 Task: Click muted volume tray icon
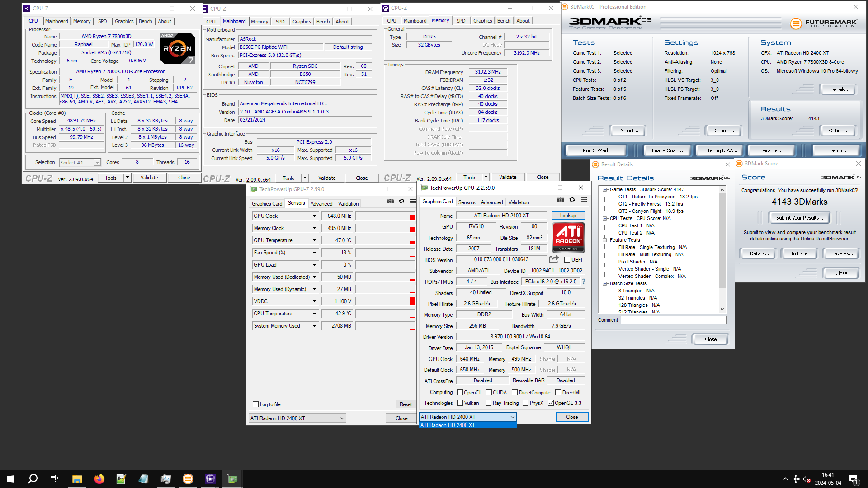pos(807,479)
